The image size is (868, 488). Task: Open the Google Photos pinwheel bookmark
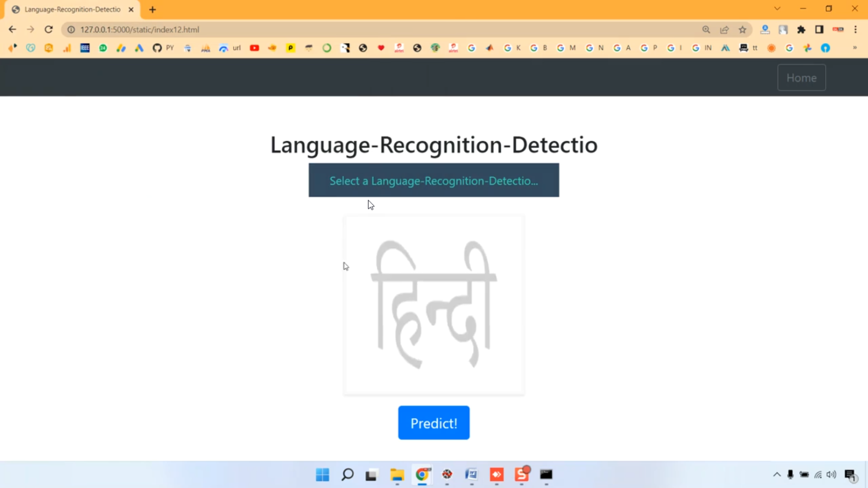(x=808, y=48)
